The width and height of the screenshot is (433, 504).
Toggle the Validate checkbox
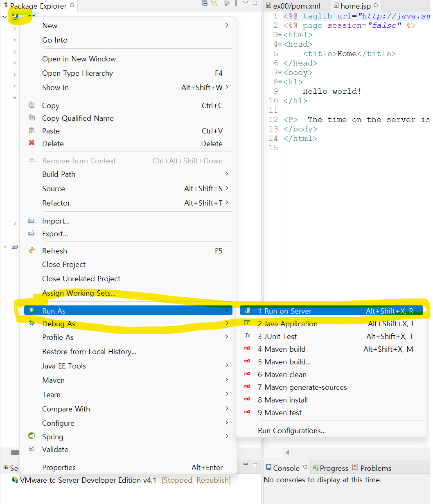[x=32, y=449]
